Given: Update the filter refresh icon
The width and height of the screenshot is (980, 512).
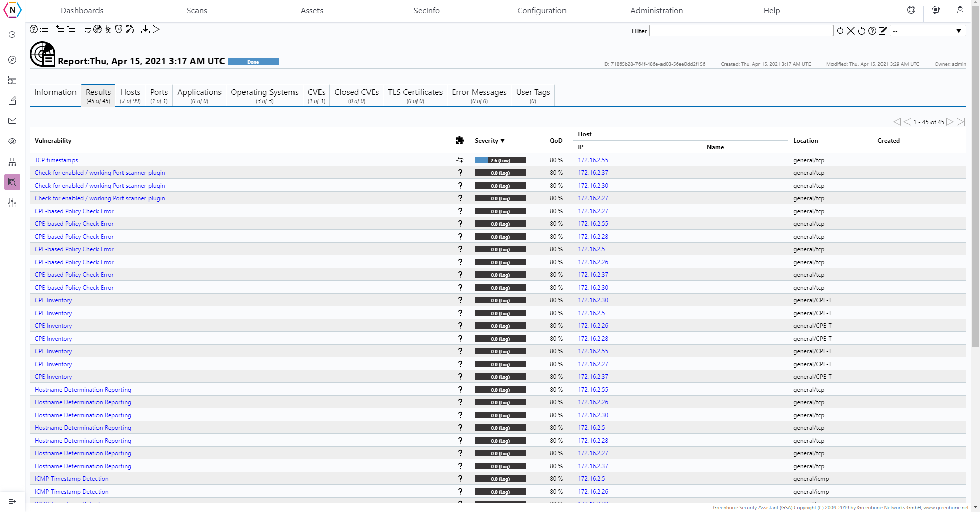Looking at the screenshot, I should (x=840, y=31).
